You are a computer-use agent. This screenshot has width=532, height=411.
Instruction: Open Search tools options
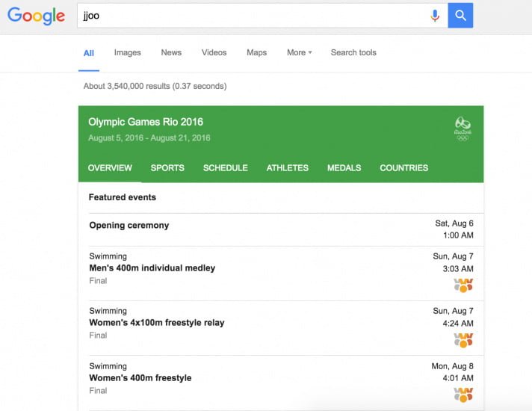[353, 52]
